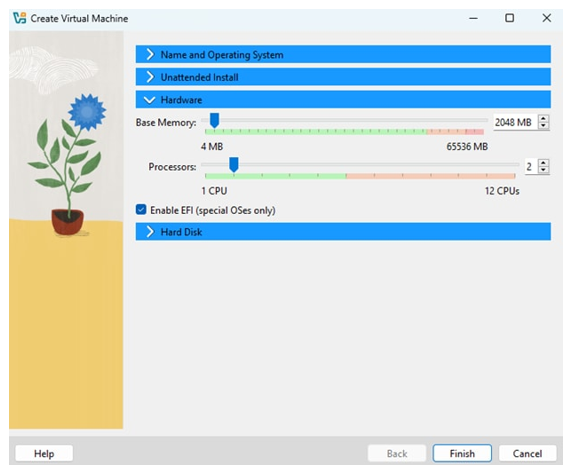Click the Base Memory slider handle
Screen dimensions: 571x470
(x=214, y=120)
